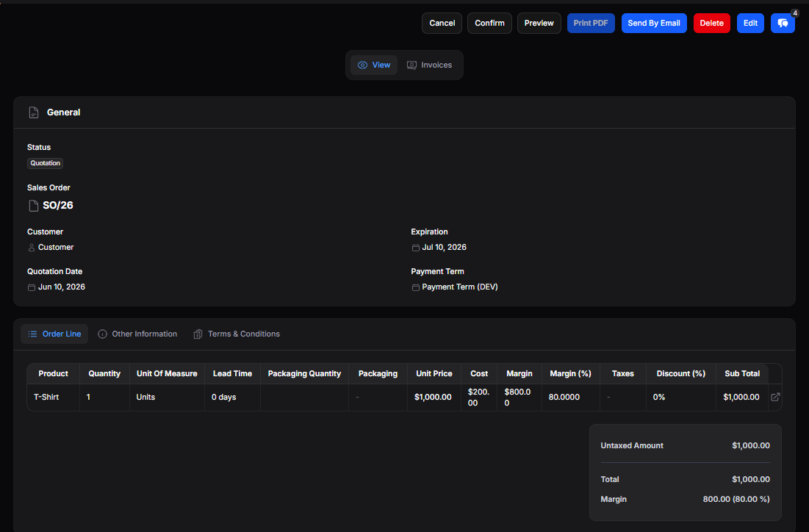Click the Unit Price column header
The width and height of the screenshot is (809, 532).
pos(434,373)
